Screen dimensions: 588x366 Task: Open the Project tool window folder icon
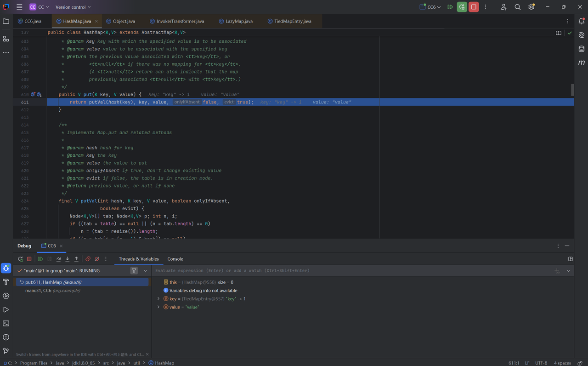coord(6,21)
